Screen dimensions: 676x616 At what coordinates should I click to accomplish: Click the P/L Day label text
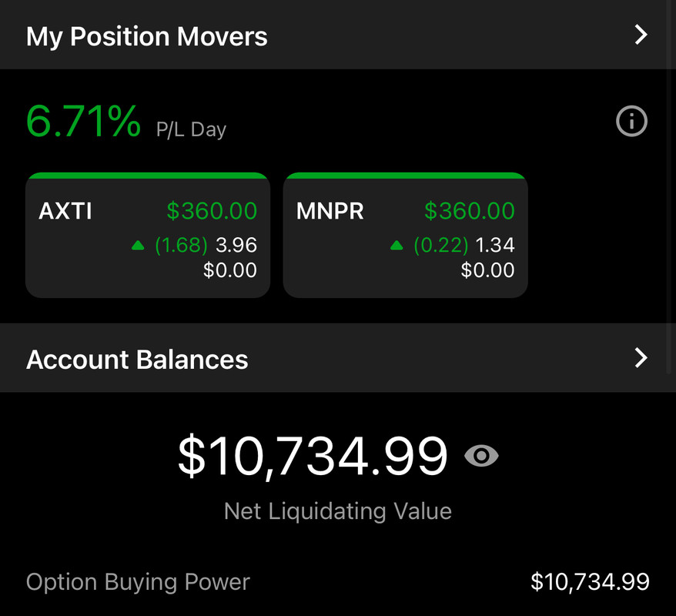tap(191, 129)
